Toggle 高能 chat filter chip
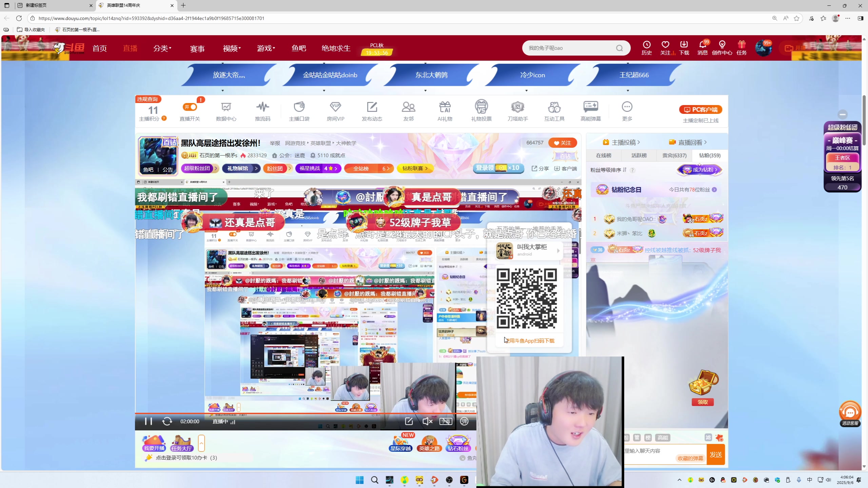 click(x=663, y=438)
